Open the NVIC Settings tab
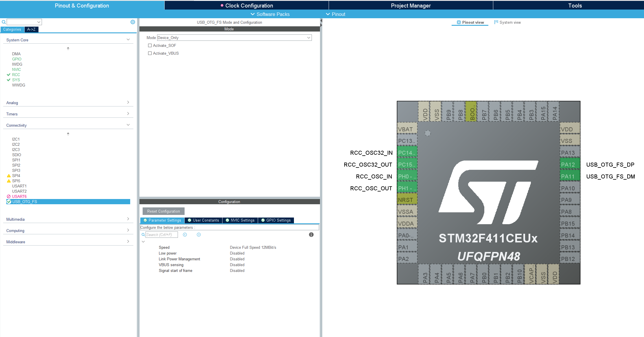Image resolution: width=644 pixels, height=337 pixels. 240,220
